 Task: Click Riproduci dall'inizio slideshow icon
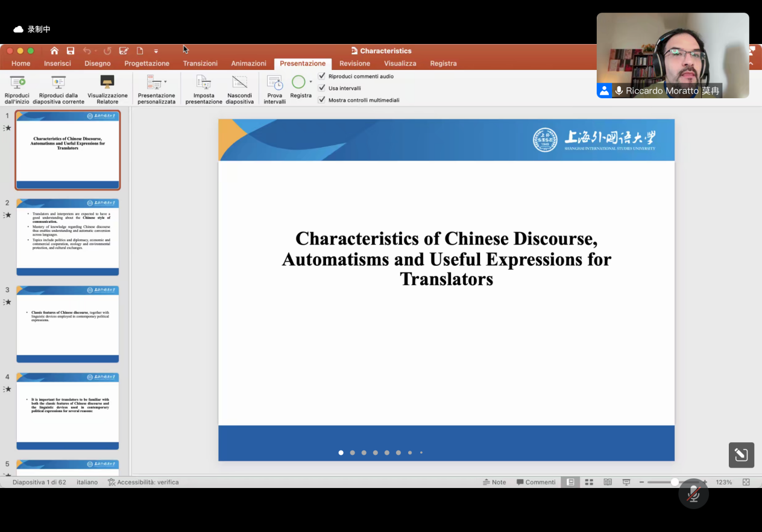(x=17, y=83)
